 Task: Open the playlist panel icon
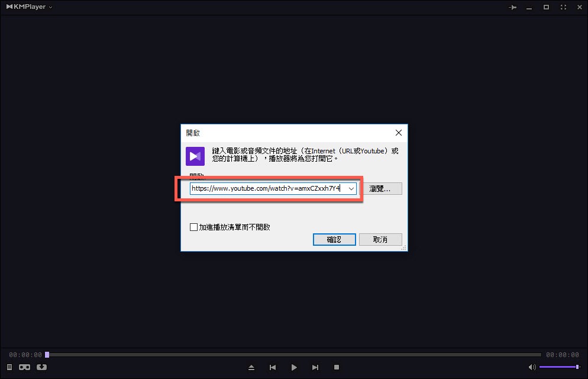(x=9, y=367)
